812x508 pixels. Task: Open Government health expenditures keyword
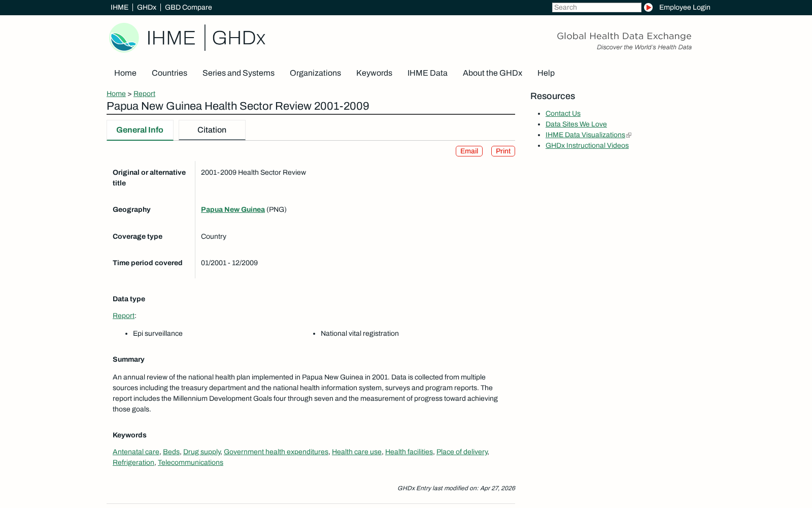click(276, 452)
